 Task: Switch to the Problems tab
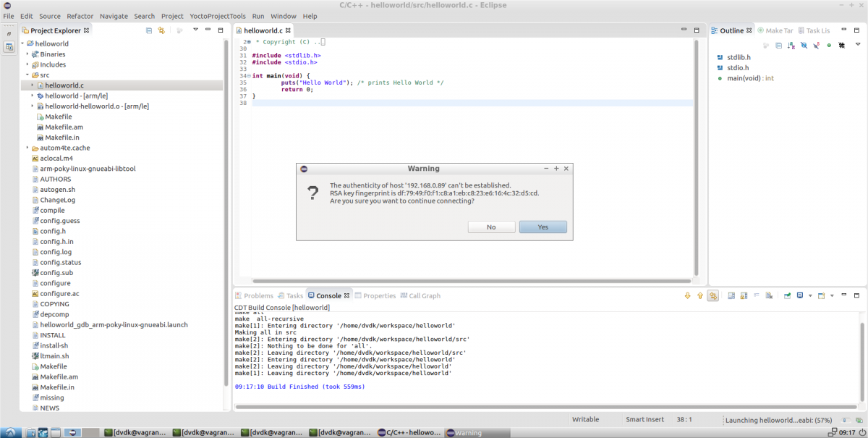coord(254,295)
